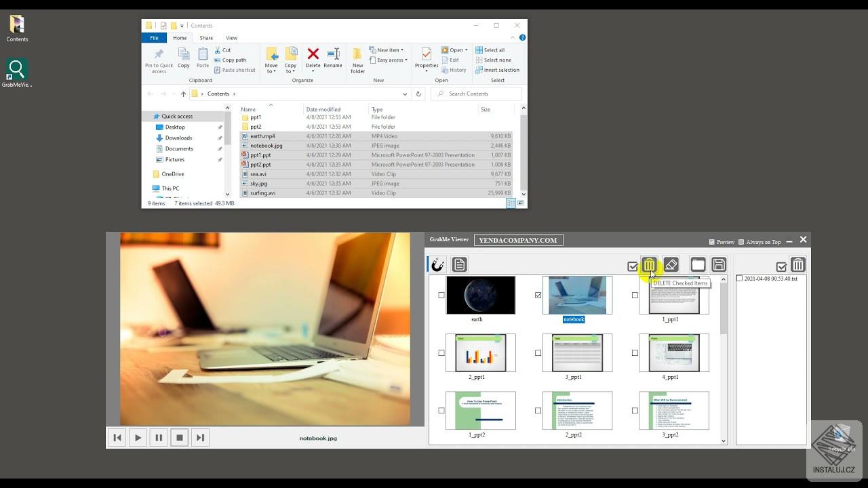The height and width of the screenshot is (488, 868).
Task: Select the 2_ppt1 chart thumbnail
Action: pos(480,352)
